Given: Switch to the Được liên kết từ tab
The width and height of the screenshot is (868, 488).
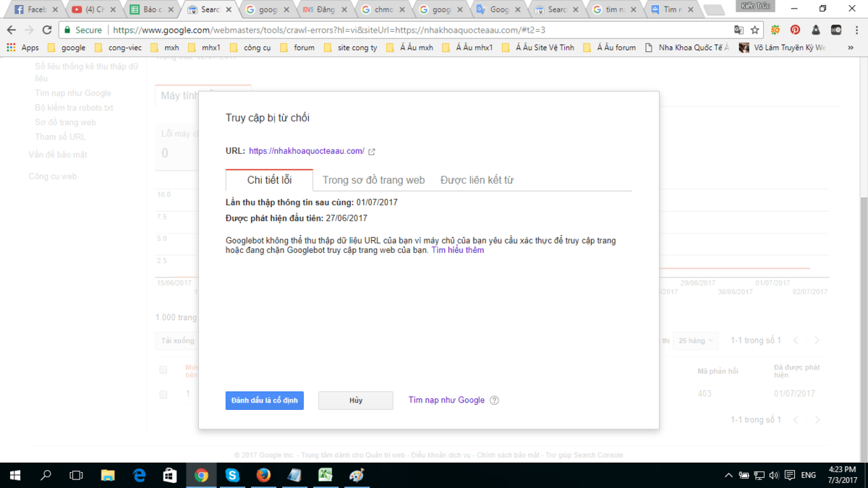Looking at the screenshot, I should [477, 180].
